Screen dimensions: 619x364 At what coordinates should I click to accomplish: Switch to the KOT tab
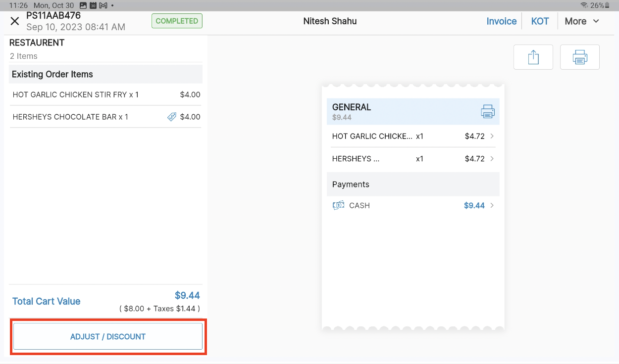(540, 21)
